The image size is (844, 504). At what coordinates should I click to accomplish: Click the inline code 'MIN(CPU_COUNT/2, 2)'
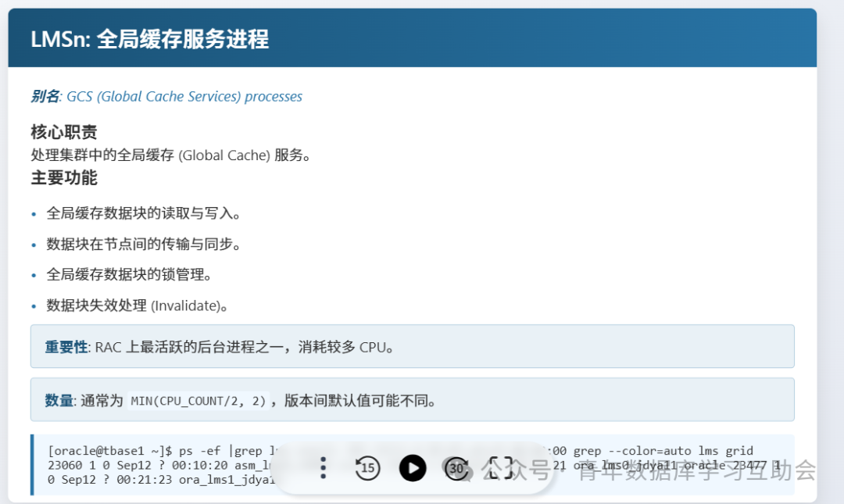[198, 401]
